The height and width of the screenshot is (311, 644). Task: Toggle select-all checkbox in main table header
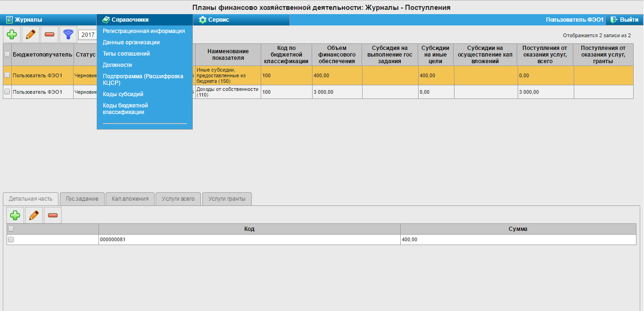[7, 55]
